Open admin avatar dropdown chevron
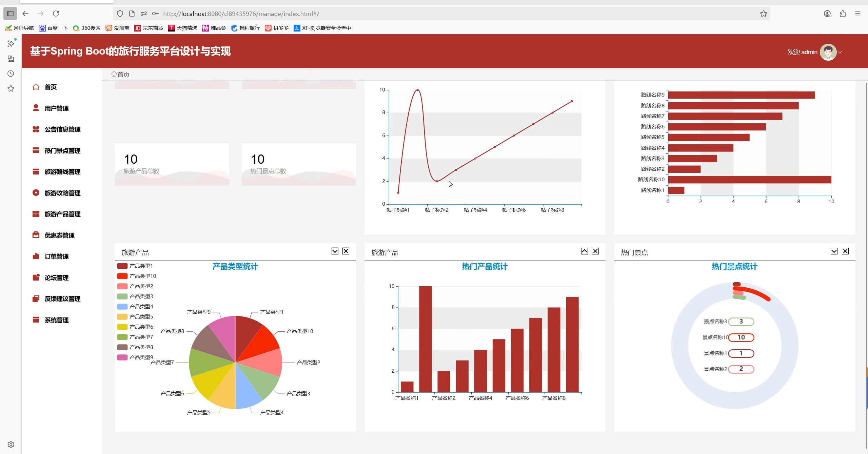Image resolution: width=868 pixels, height=454 pixels. pos(840,52)
